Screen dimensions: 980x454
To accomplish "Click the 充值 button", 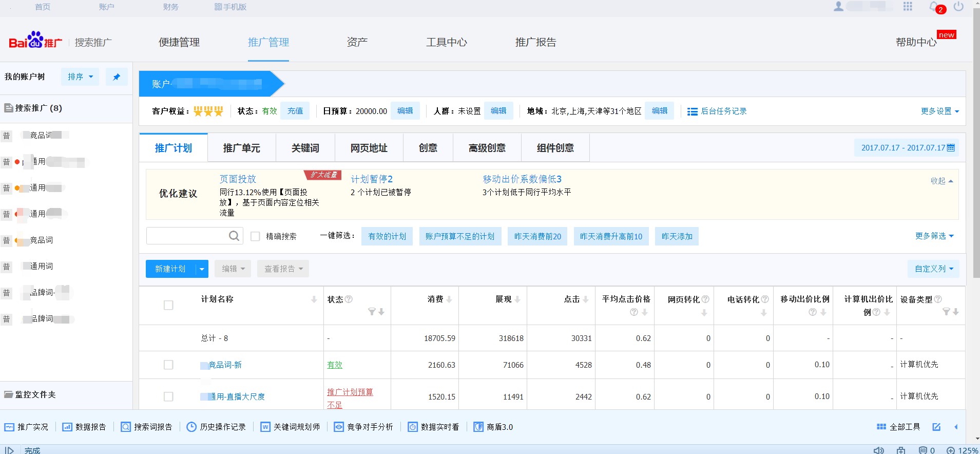I will tap(295, 111).
